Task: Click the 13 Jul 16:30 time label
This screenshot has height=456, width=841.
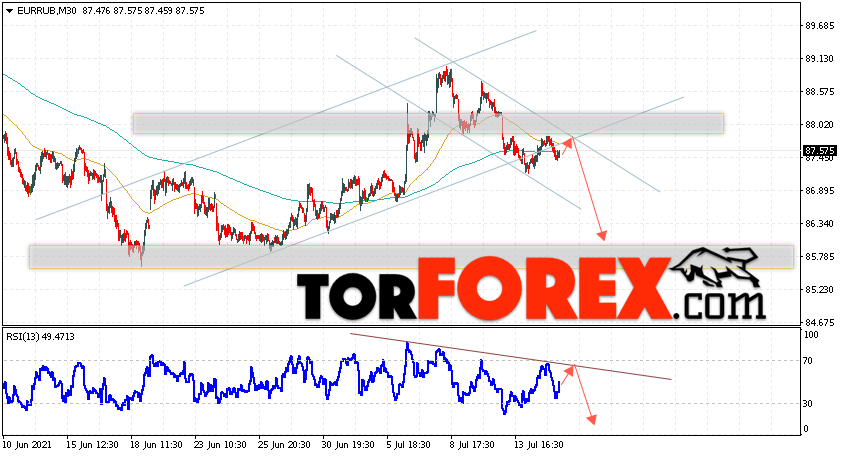Action: click(x=538, y=445)
